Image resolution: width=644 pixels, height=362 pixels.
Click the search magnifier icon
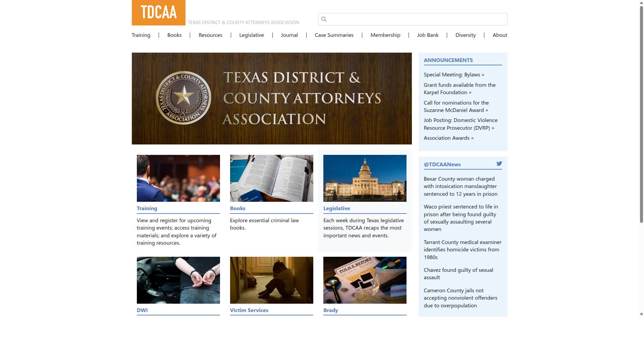[x=324, y=19]
